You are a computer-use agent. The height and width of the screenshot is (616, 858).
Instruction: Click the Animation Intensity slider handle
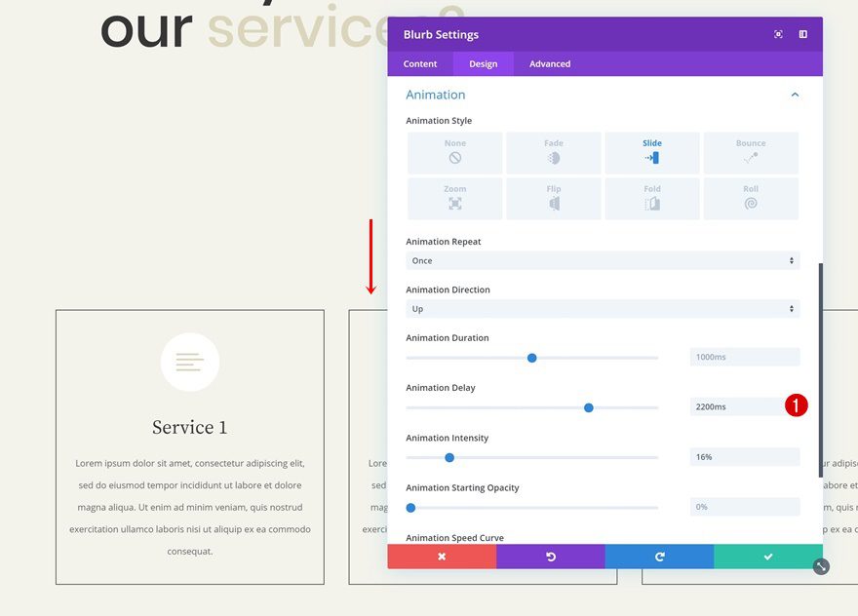(449, 458)
